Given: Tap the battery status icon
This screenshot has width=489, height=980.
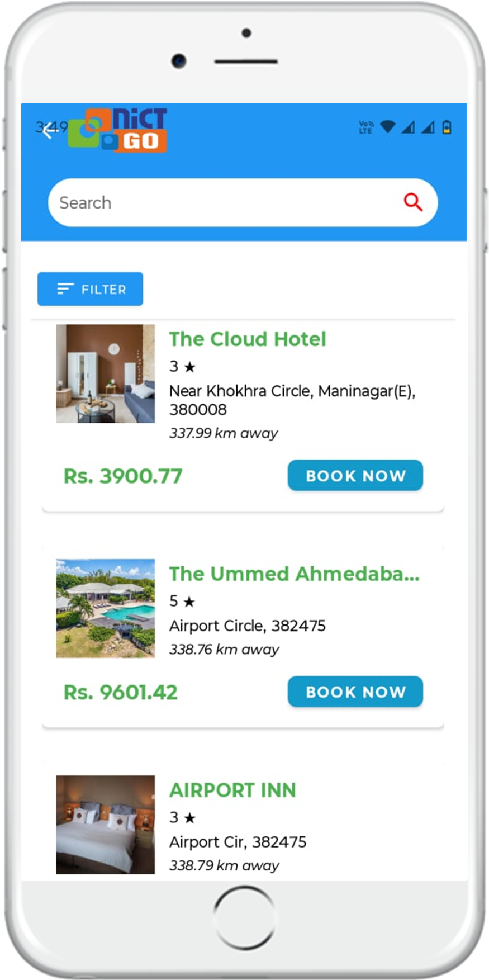Looking at the screenshot, I should (x=447, y=127).
